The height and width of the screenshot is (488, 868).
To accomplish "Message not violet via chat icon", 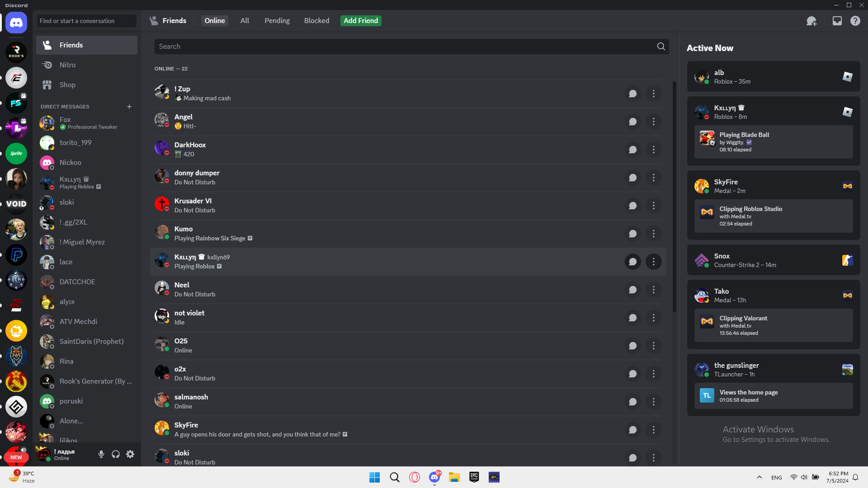I will 633,318.
